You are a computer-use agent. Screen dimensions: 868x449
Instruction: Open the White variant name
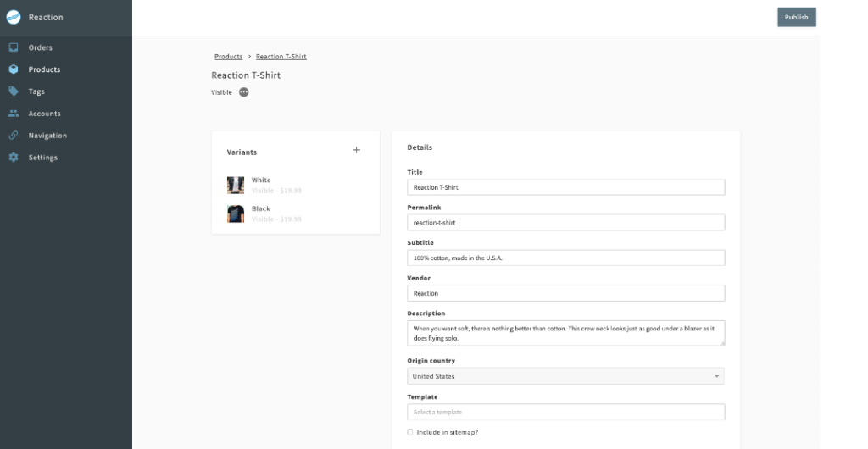tap(261, 180)
